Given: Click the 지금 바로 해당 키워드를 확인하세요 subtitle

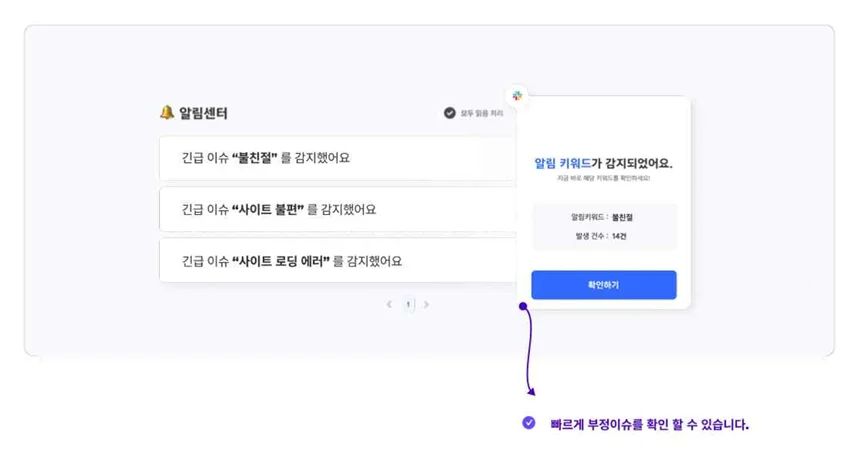Looking at the screenshot, I should pyautogui.click(x=603, y=179).
